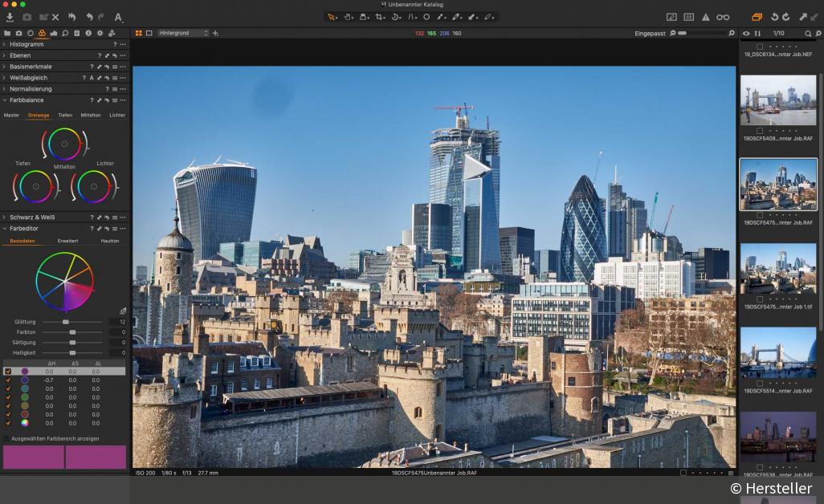This screenshot has width=824, height=504.
Task: Enable 'Ausgewählten Farbbereich anzeigen' checkbox
Action: 7,438
